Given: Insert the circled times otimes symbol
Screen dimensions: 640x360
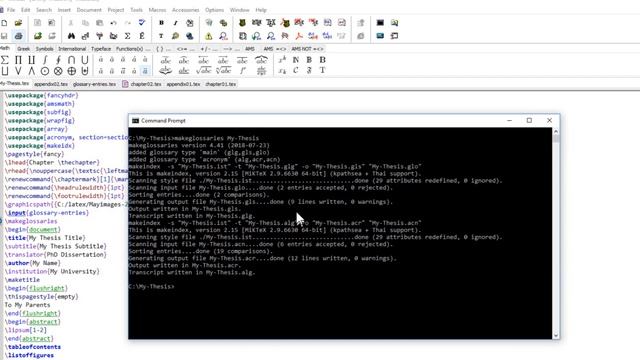Looking at the screenshot, I should [x=58, y=71].
